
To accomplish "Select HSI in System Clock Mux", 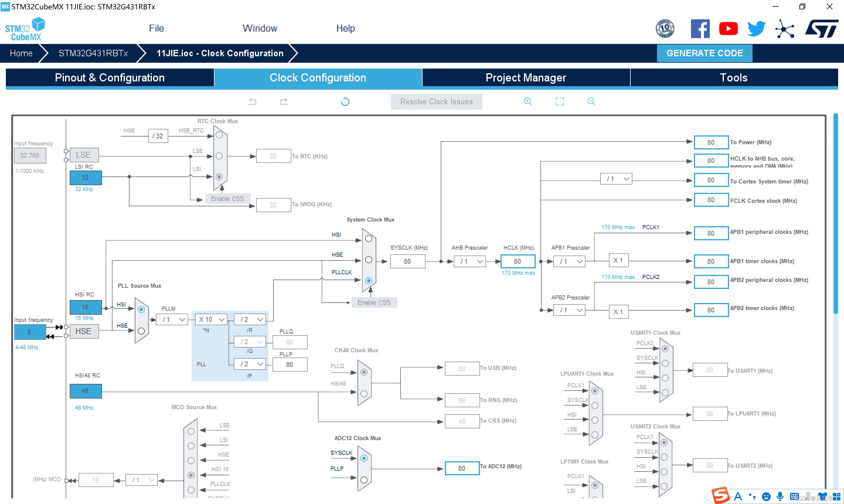I will point(368,239).
